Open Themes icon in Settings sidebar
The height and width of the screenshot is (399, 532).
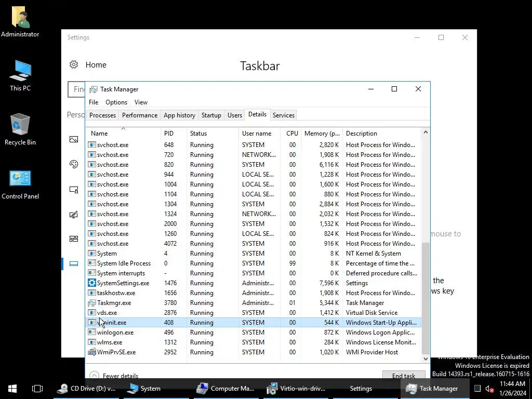[74, 215]
